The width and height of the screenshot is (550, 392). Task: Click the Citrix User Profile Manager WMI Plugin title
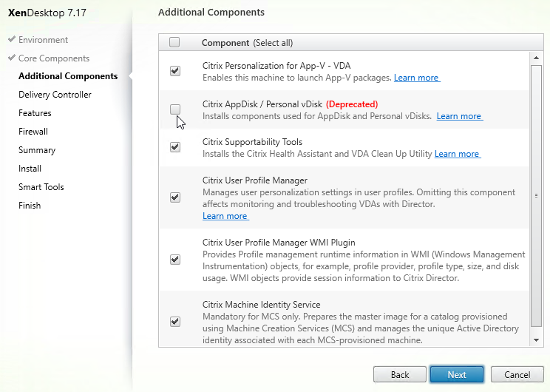click(279, 243)
